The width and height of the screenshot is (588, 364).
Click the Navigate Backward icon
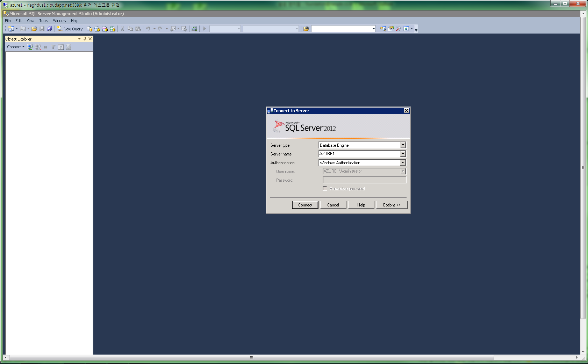(173, 29)
